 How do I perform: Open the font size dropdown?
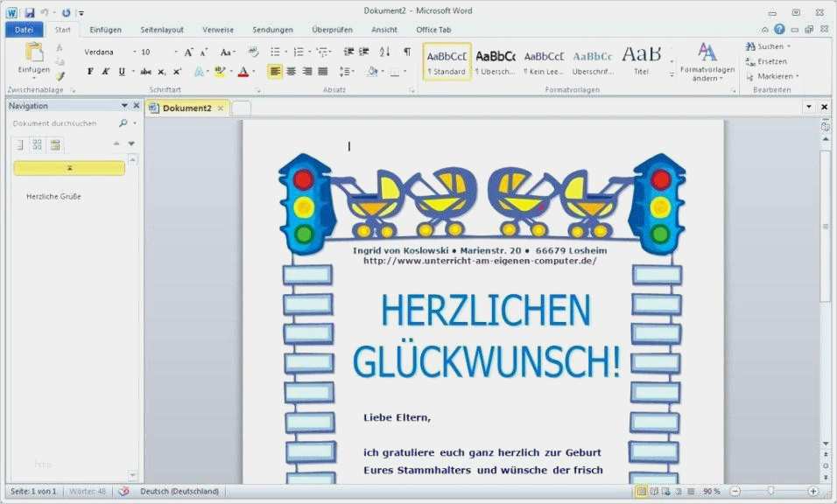pos(175,52)
